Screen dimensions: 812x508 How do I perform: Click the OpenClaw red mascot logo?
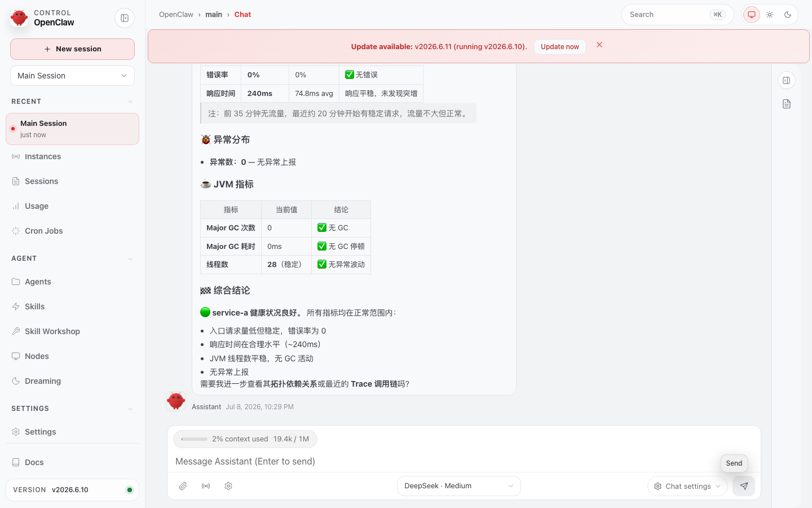pyautogui.click(x=19, y=18)
